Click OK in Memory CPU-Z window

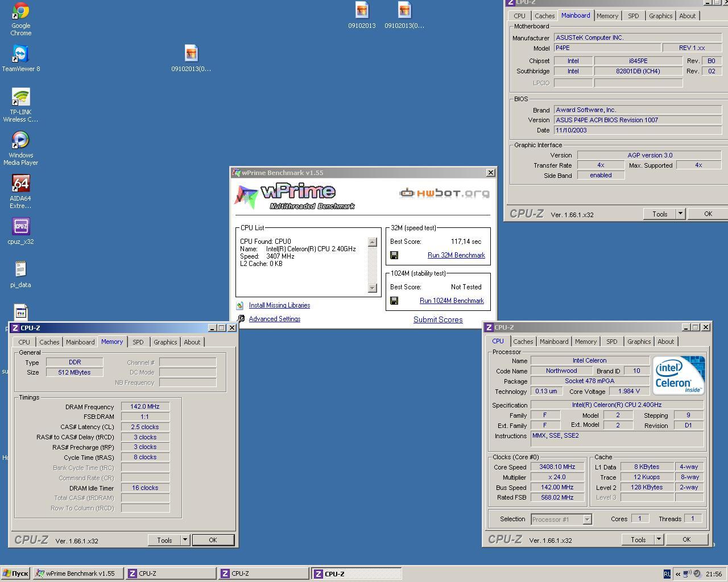tap(213, 540)
